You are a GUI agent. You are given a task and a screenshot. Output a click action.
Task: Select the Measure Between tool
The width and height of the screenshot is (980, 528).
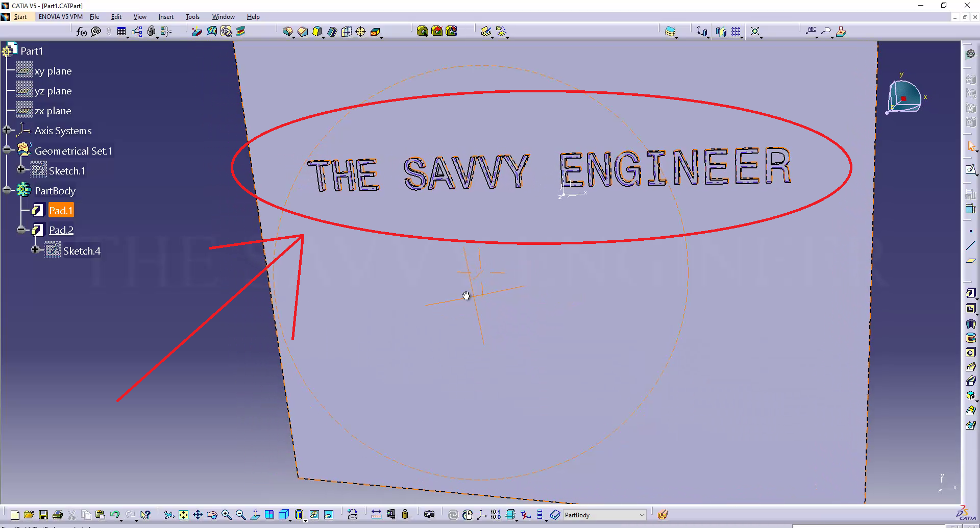point(376,514)
